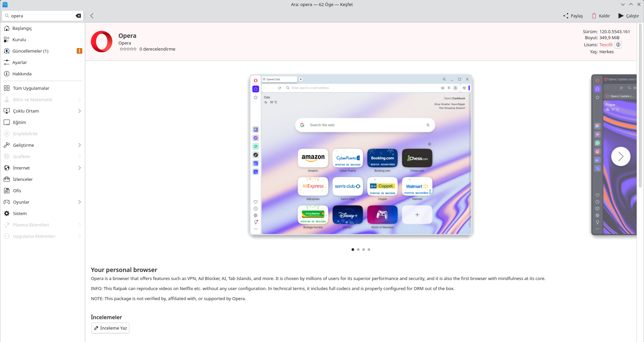This screenshot has height=342, width=644.
Task: Click the Opera logo icon
Action: pyautogui.click(x=102, y=42)
